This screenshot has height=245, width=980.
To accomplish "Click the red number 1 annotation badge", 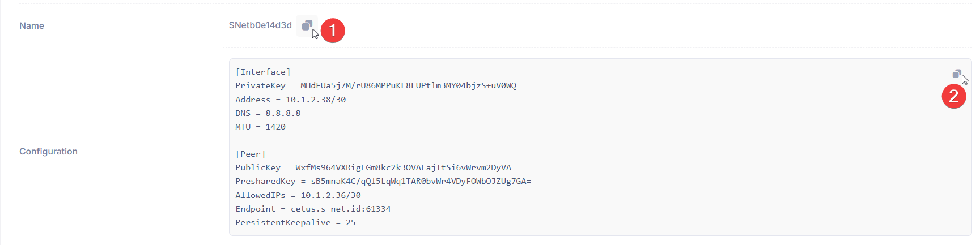I will 333,30.
